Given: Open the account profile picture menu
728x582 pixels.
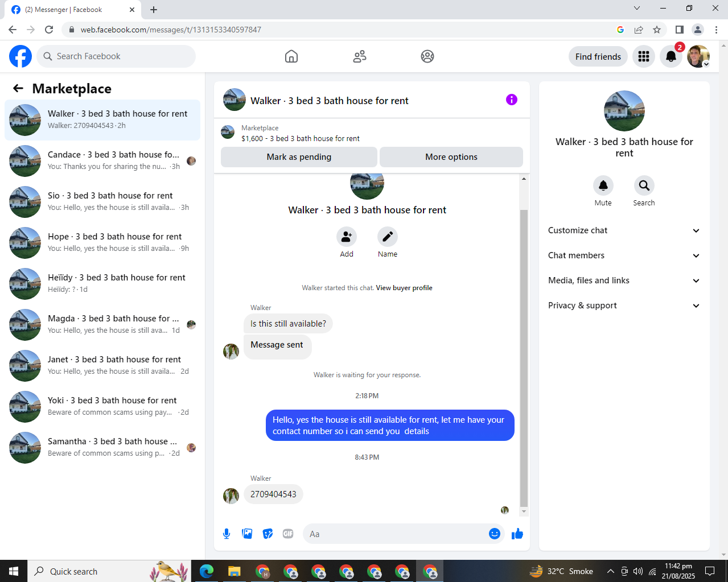Looking at the screenshot, I should (698, 56).
